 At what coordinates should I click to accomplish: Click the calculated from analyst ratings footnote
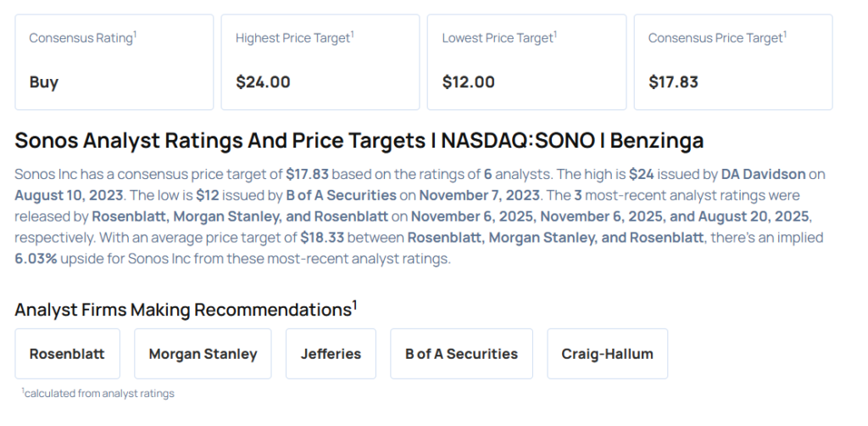[98, 393]
